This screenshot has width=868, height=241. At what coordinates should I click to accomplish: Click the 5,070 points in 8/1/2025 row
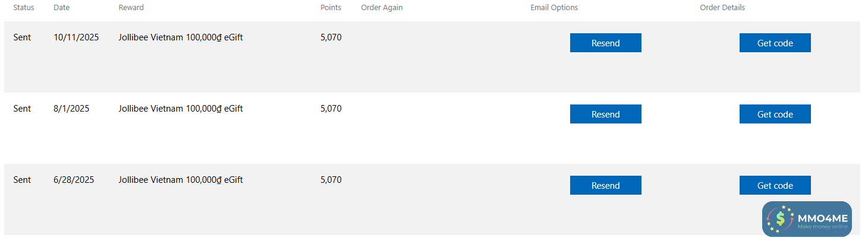(331, 109)
